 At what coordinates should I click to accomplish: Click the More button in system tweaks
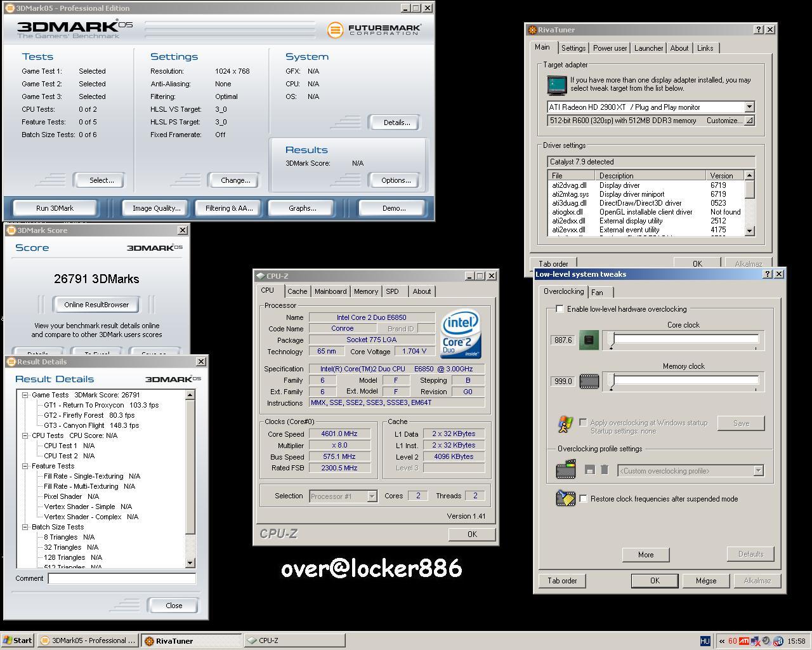646,555
